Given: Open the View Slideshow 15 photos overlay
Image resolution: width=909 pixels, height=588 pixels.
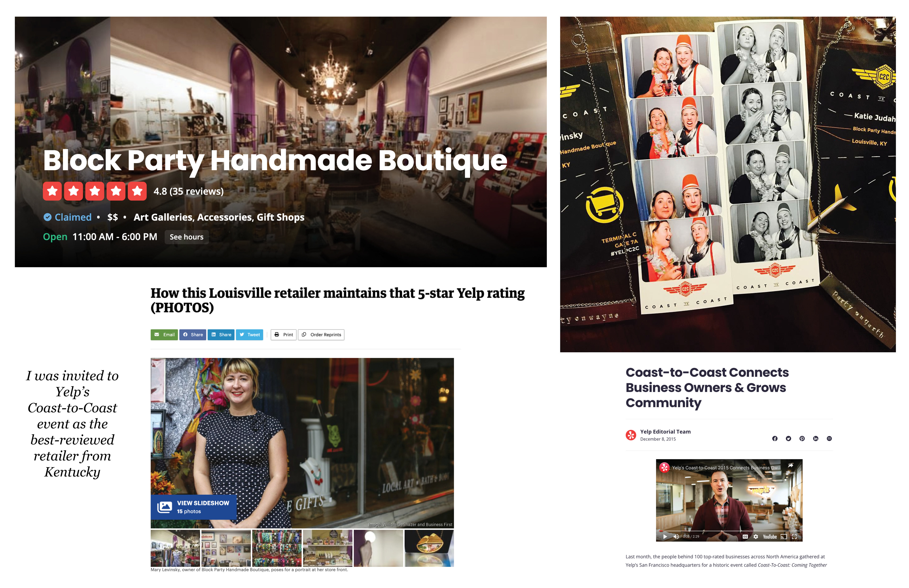Looking at the screenshot, I should [x=194, y=507].
